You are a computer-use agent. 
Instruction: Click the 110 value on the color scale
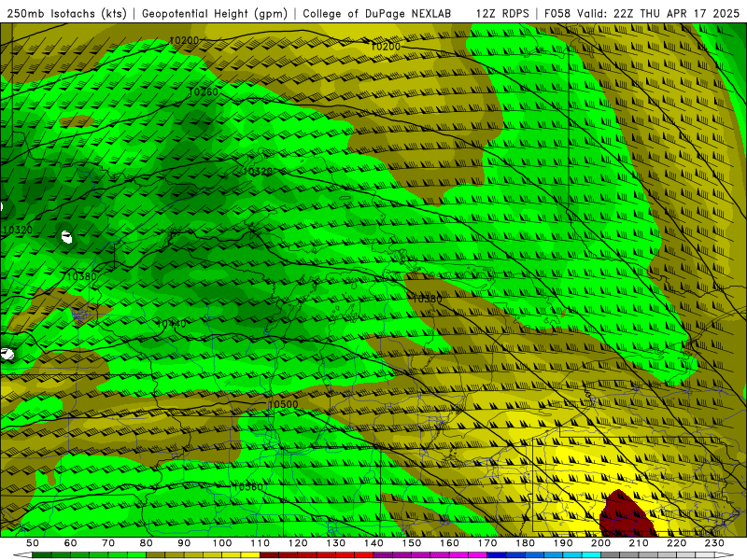coord(261,543)
